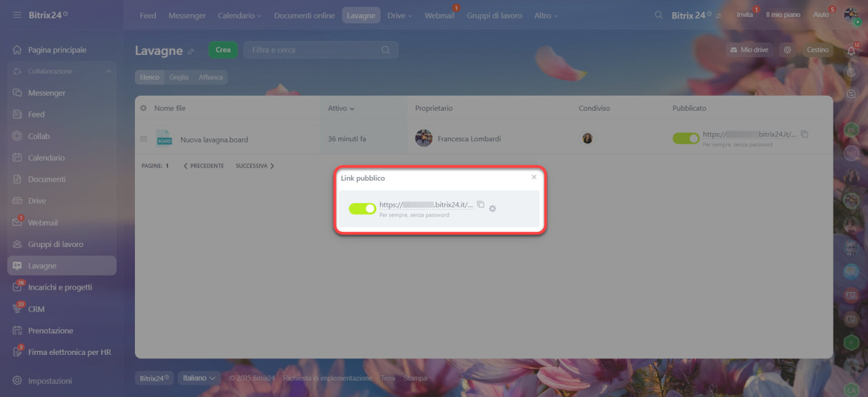Open the Mio drive button
868x397 pixels.
point(749,50)
